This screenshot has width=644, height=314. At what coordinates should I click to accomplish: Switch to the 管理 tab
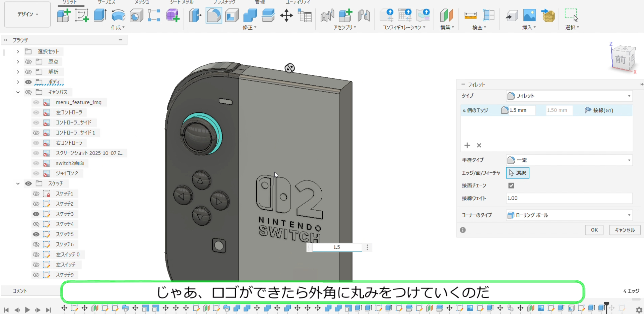click(260, 2)
